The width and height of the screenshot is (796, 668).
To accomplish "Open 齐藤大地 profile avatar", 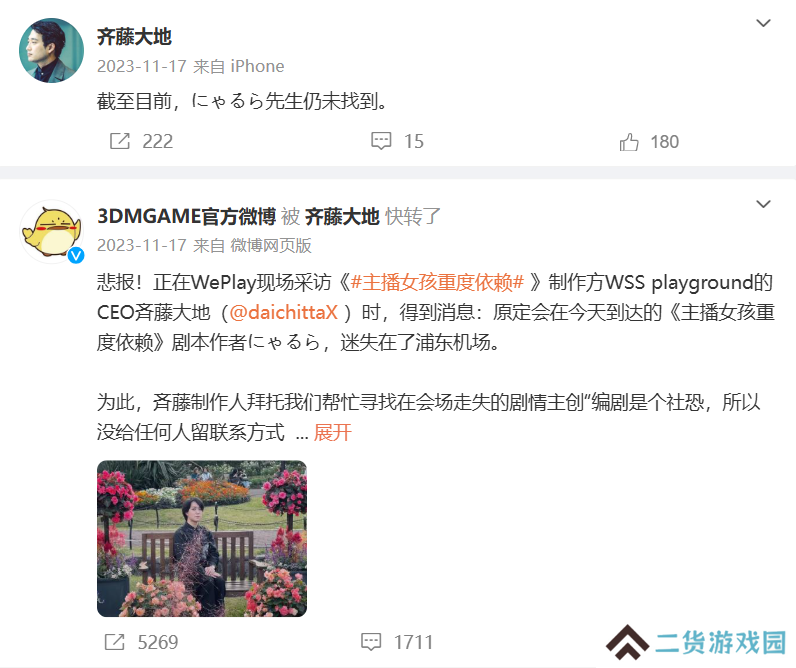I will [51, 50].
